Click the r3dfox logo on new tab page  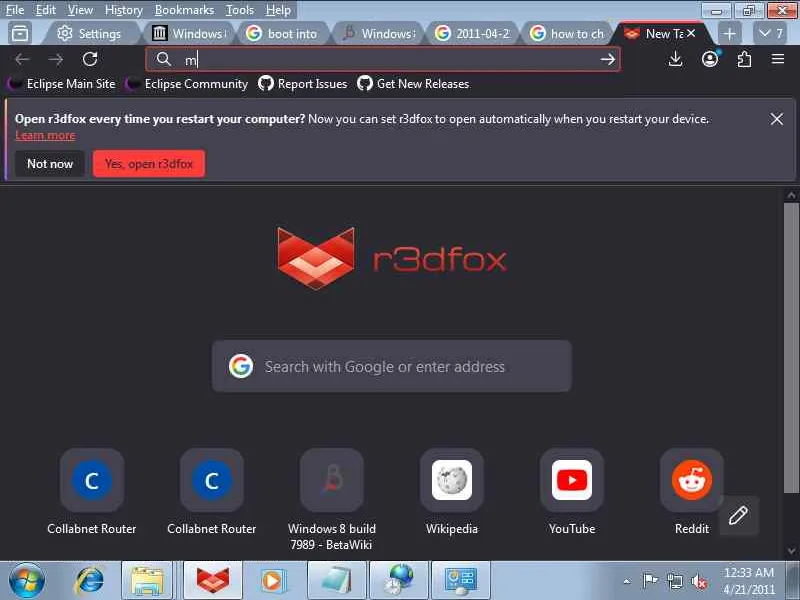click(x=392, y=259)
